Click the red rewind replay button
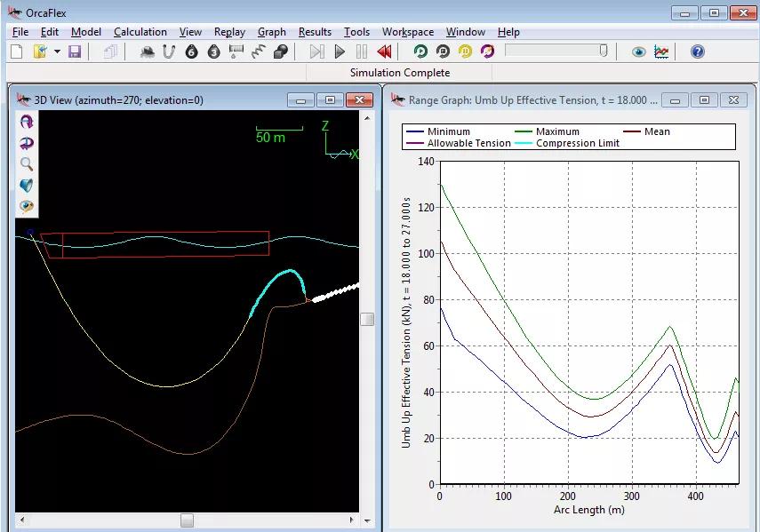This screenshot has height=532, width=760. 384,52
